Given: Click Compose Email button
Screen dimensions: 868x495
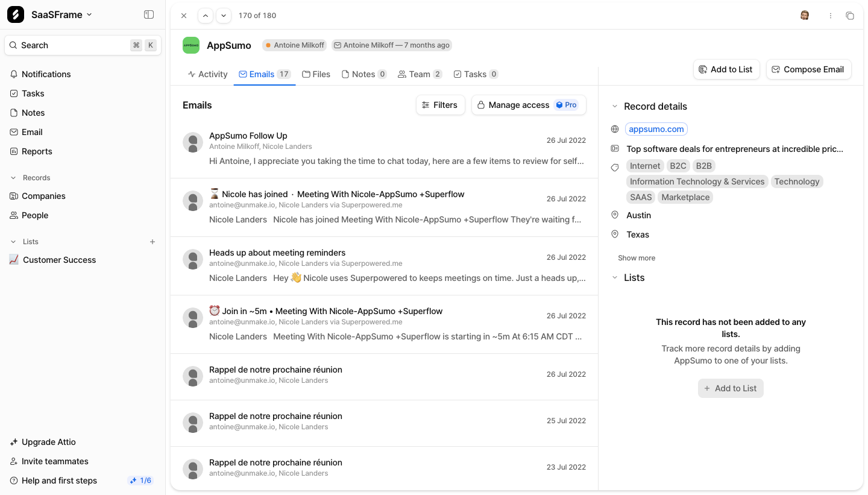Looking at the screenshot, I should pos(809,69).
